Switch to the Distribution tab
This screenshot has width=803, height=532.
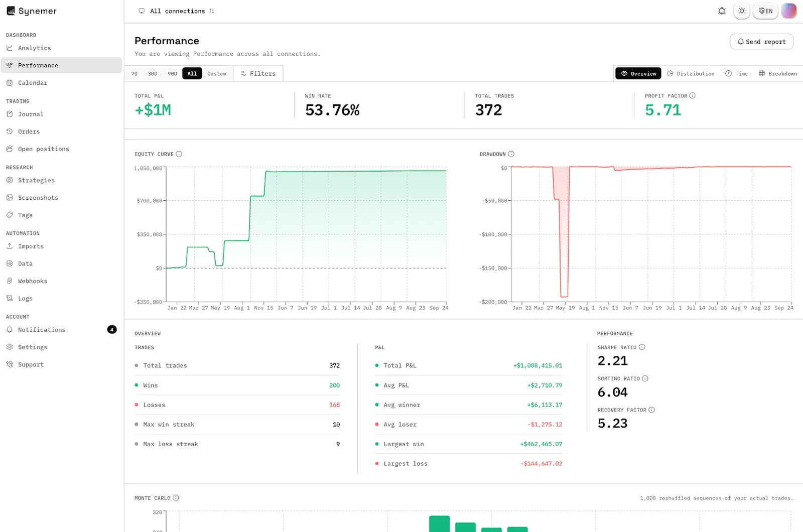[x=691, y=74]
